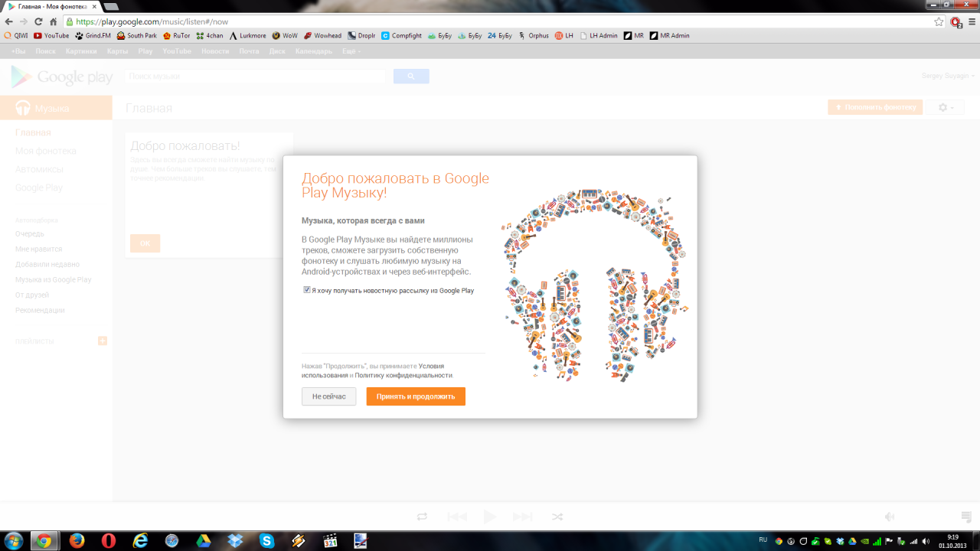Open the MR Admin bookmark

tap(670, 35)
